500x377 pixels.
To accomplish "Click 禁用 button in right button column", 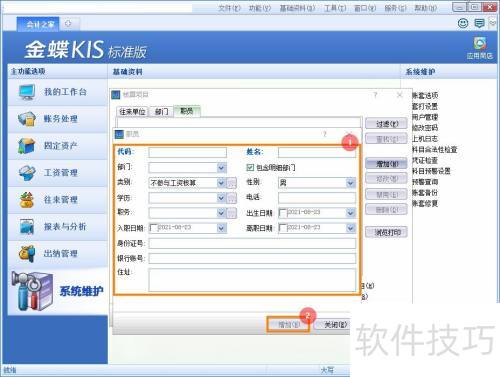I will pyautogui.click(x=387, y=194).
